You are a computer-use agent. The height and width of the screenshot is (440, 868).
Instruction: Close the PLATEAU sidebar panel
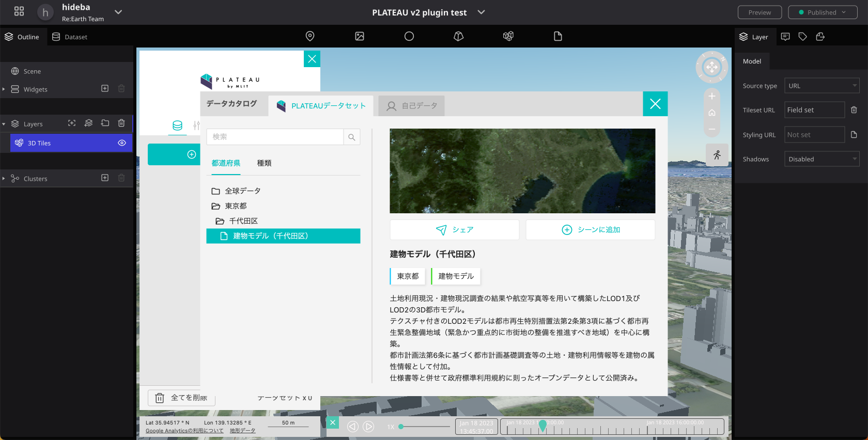[x=312, y=59]
